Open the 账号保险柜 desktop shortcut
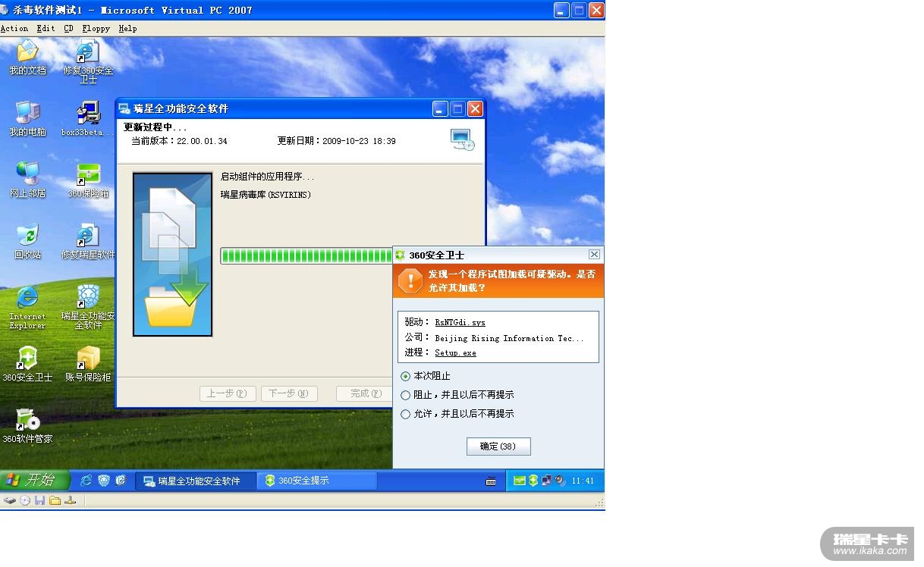 coord(88,365)
